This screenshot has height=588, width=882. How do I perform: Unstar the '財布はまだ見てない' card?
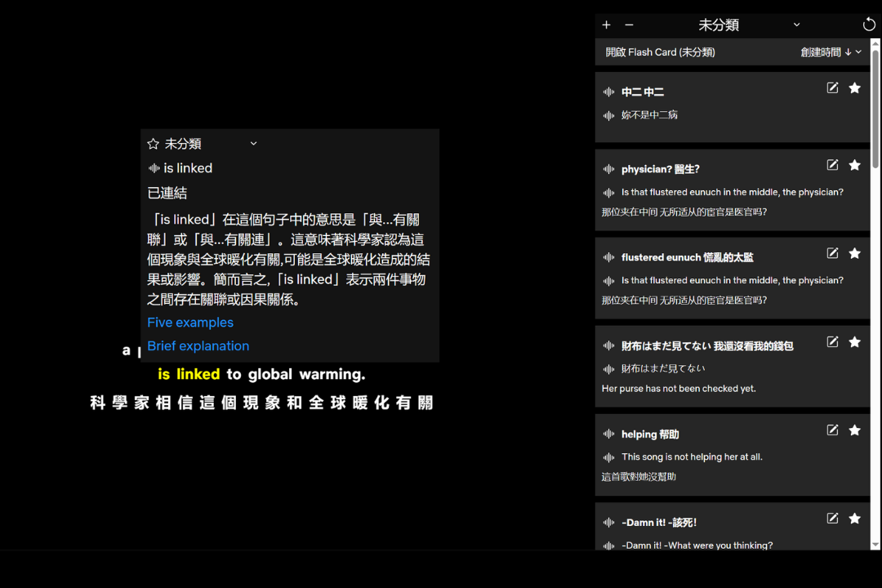(x=854, y=341)
